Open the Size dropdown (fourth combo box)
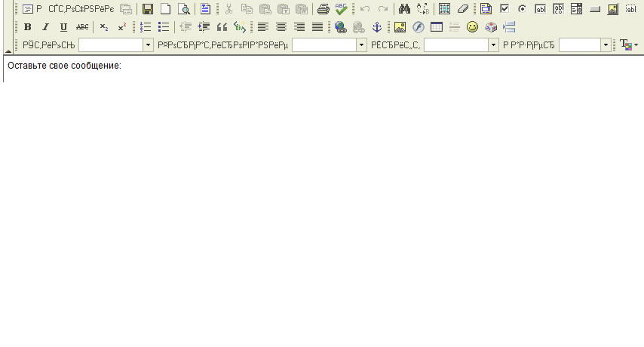The height and width of the screenshot is (347, 644). [606, 45]
